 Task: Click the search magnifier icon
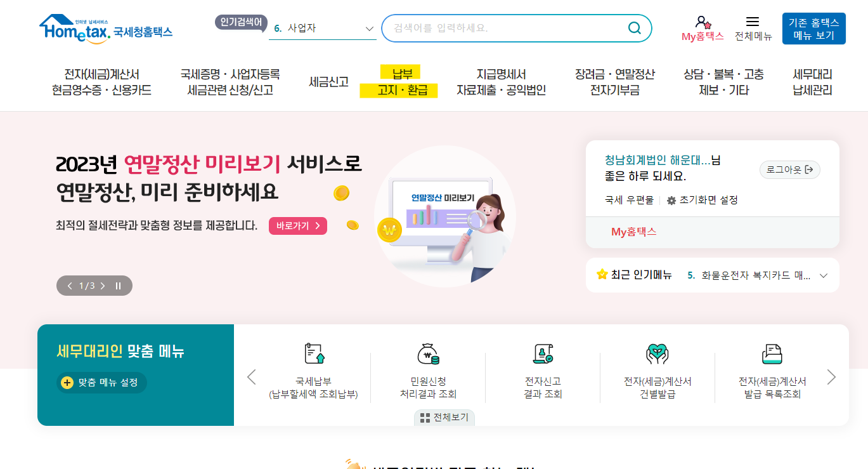pos(634,28)
